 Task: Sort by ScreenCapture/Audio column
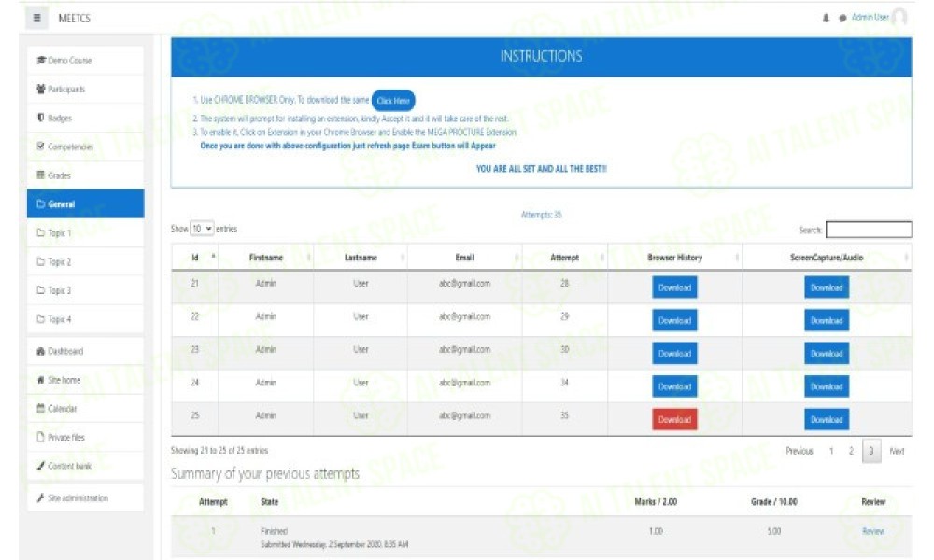point(827,257)
